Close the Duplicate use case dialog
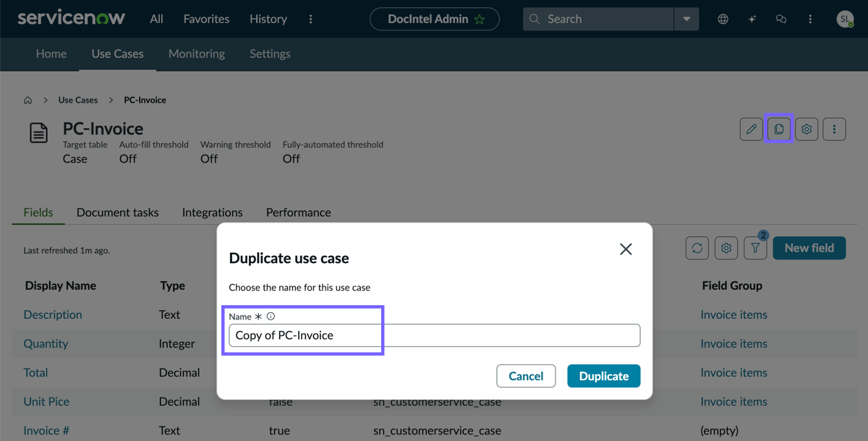 click(x=626, y=249)
